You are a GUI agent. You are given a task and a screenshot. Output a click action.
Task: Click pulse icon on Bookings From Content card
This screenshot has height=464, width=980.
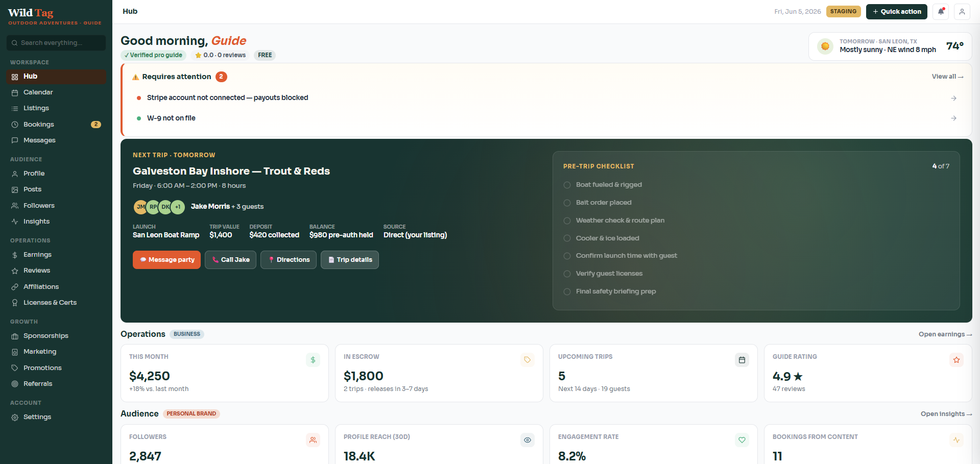(x=957, y=440)
